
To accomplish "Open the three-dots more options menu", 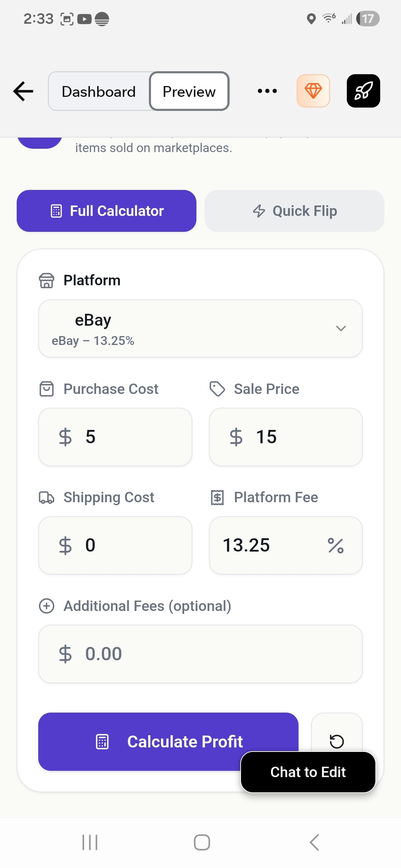I will (x=267, y=91).
